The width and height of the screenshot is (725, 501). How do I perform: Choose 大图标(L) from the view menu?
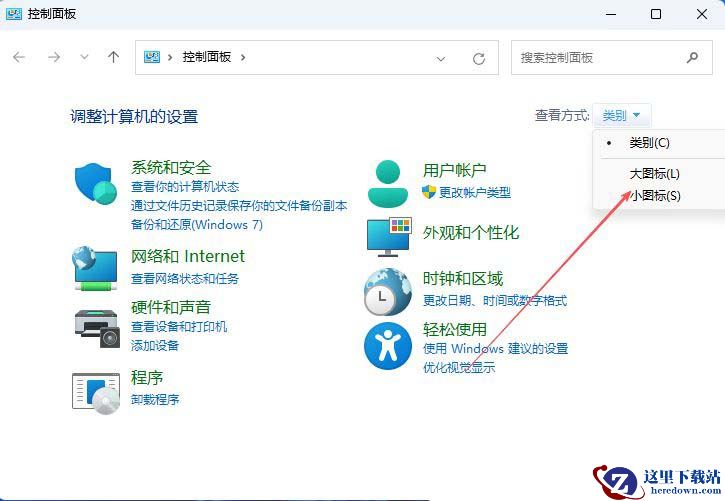(654, 174)
